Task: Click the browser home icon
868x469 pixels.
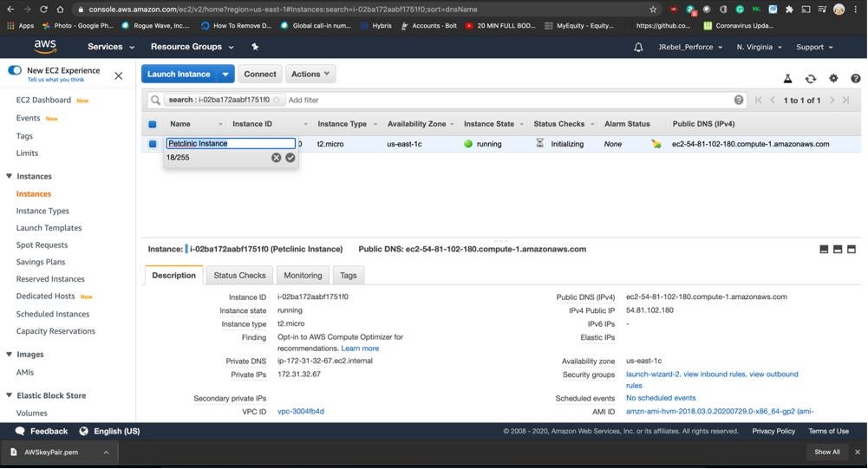Action: [60, 10]
